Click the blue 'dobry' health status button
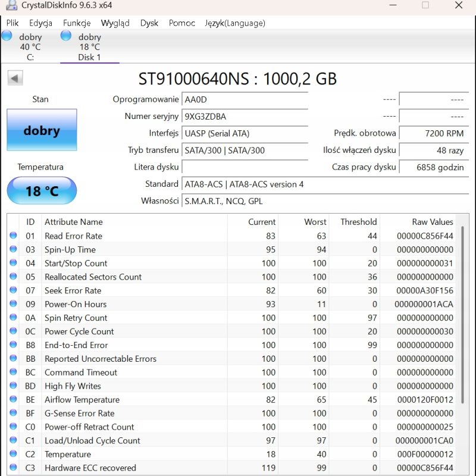The width and height of the screenshot is (476, 476). tap(42, 130)
